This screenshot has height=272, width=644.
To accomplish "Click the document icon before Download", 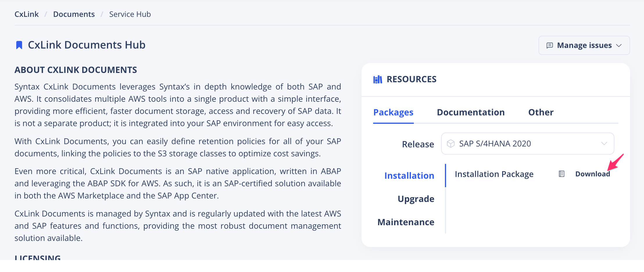I will click(x=561, y=173).
